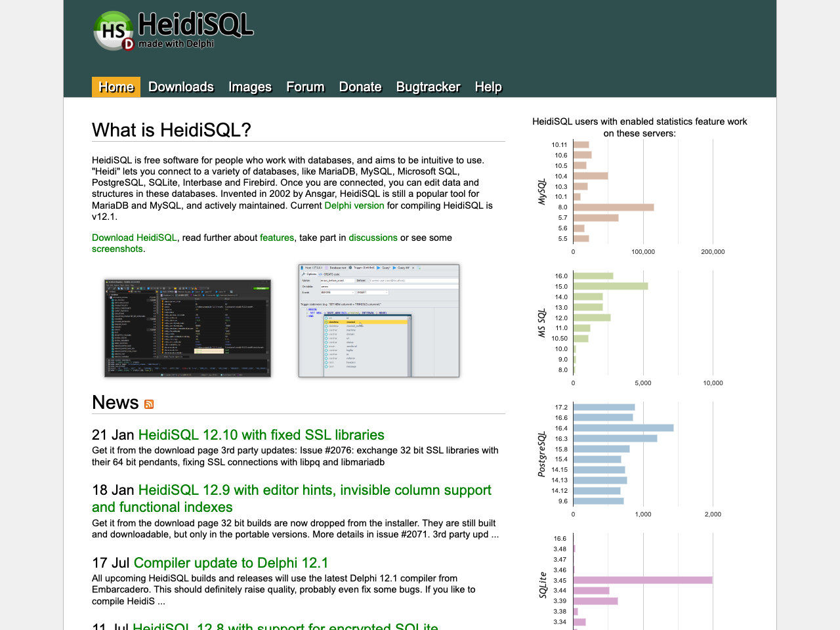Click the statistics chart title text
The width and height of the screenshot is (840, 630).
pyautogui.click(x=640, y=127)
